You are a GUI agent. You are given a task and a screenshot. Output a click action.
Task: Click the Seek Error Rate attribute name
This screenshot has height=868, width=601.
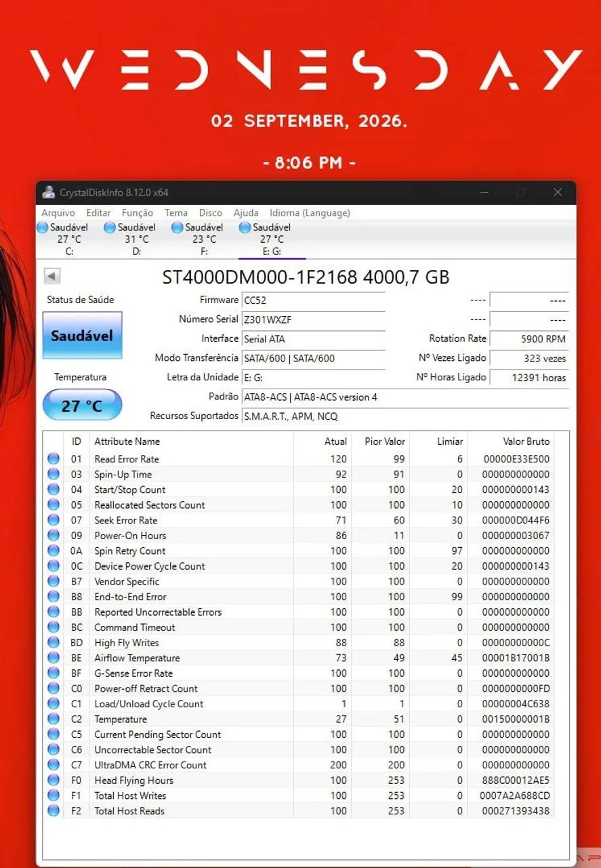point(126,520)
